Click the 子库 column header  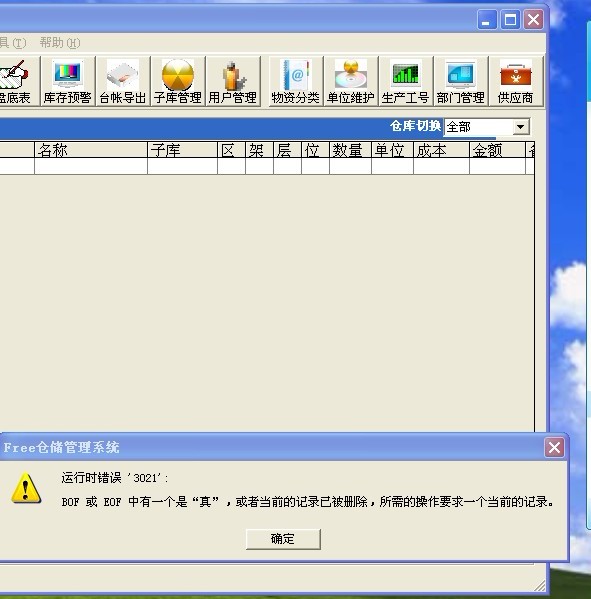click(x=182, y=150)
